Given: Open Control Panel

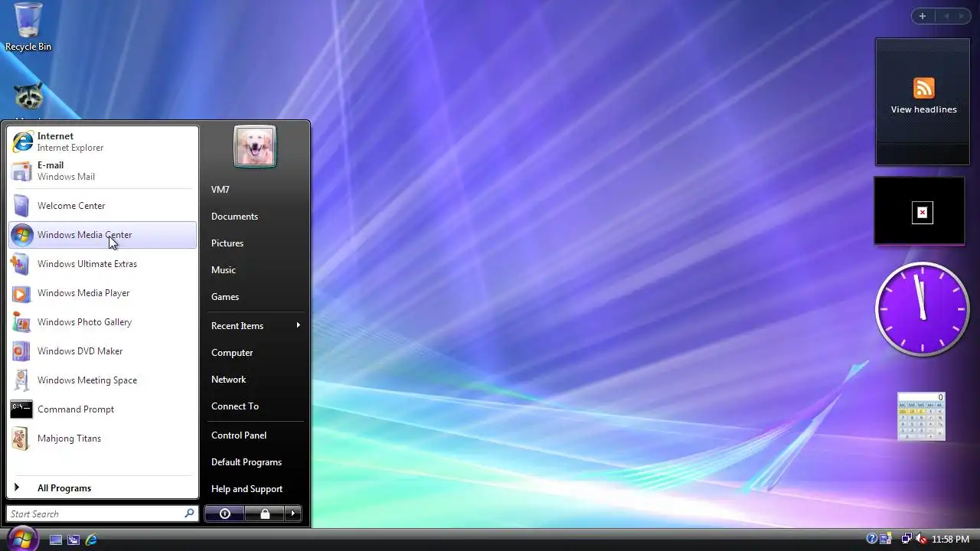Looking at the screenshot, I should tap(254, 435).
